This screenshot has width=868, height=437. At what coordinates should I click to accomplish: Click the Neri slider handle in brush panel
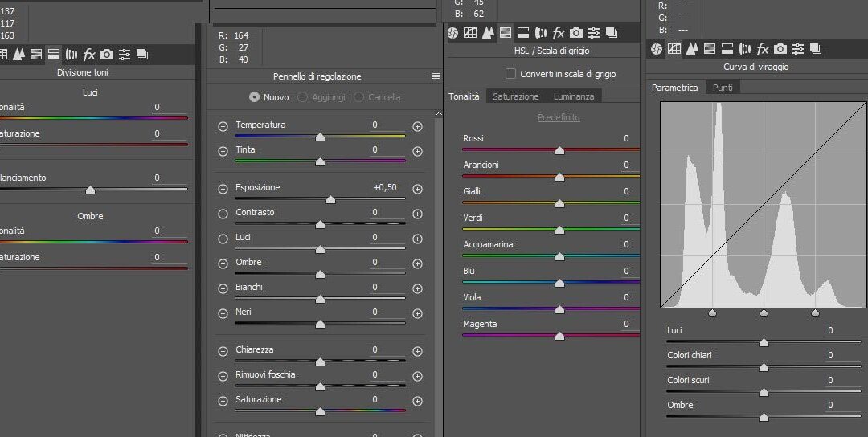(320, 325)
